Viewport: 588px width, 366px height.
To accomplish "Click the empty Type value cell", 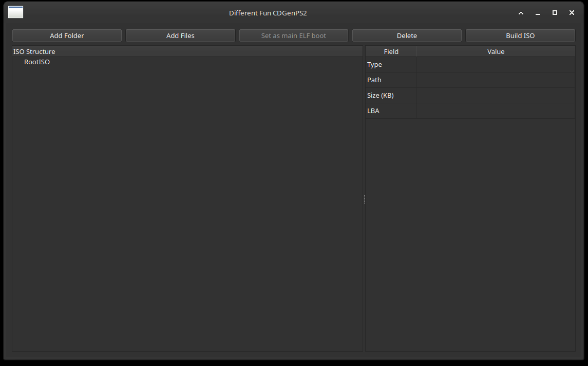I will [x=496, y=65].
